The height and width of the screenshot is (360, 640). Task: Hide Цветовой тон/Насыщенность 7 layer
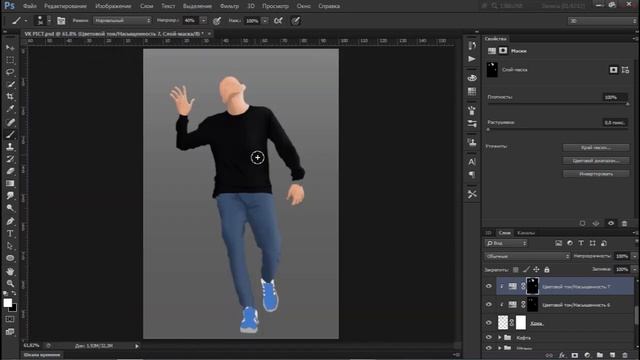click(x=489, y=287)
